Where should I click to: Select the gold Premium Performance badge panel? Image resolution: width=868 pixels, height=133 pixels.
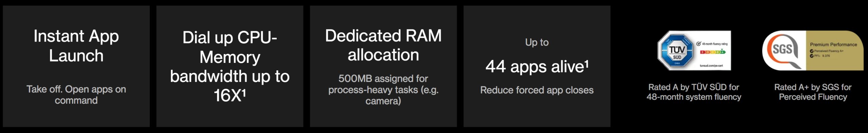(x=835, y=50)
